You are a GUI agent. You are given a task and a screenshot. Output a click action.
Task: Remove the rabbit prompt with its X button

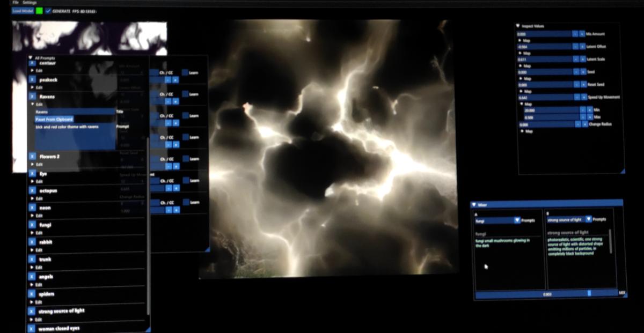tap(32, 242)
